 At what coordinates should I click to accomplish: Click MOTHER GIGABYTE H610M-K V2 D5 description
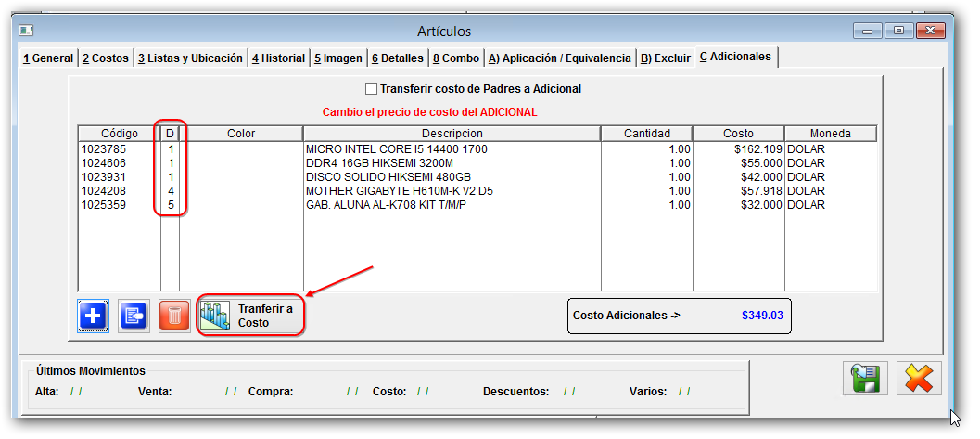(400, 191)
